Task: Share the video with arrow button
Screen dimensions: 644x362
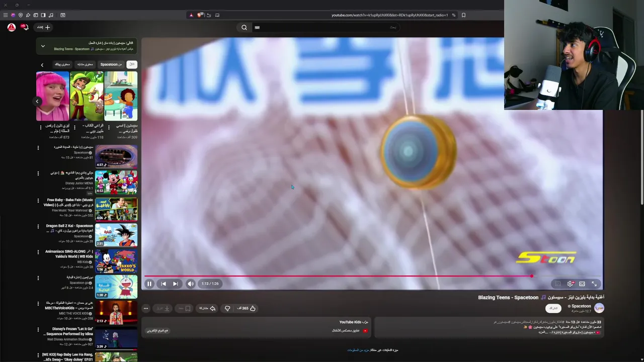Action: click(x=207, y=308)
